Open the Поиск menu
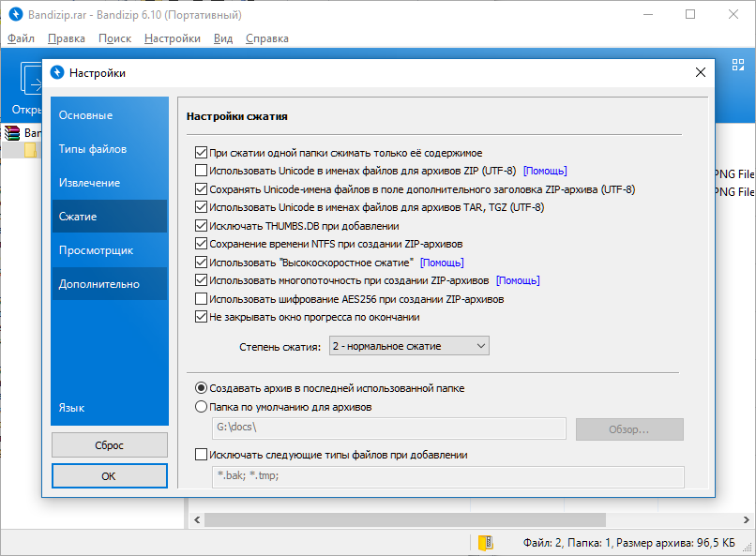Image resolution: width=756 pixels, height=556 pixels. (x=114, y=38)
